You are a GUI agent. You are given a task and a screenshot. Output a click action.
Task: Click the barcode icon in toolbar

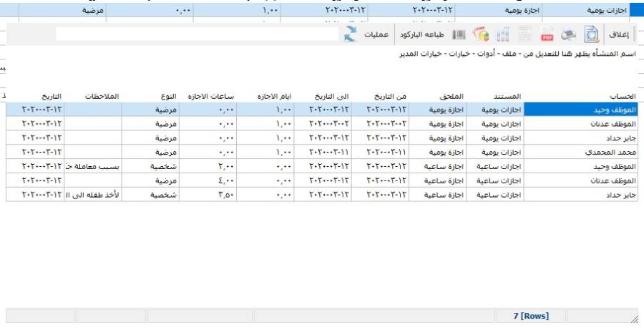point(459,35)
